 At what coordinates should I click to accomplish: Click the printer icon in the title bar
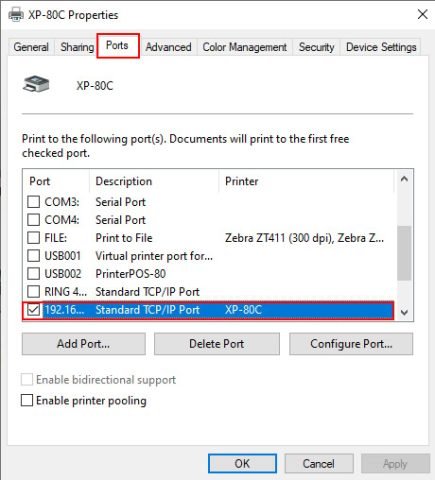(x=16, y=15)
